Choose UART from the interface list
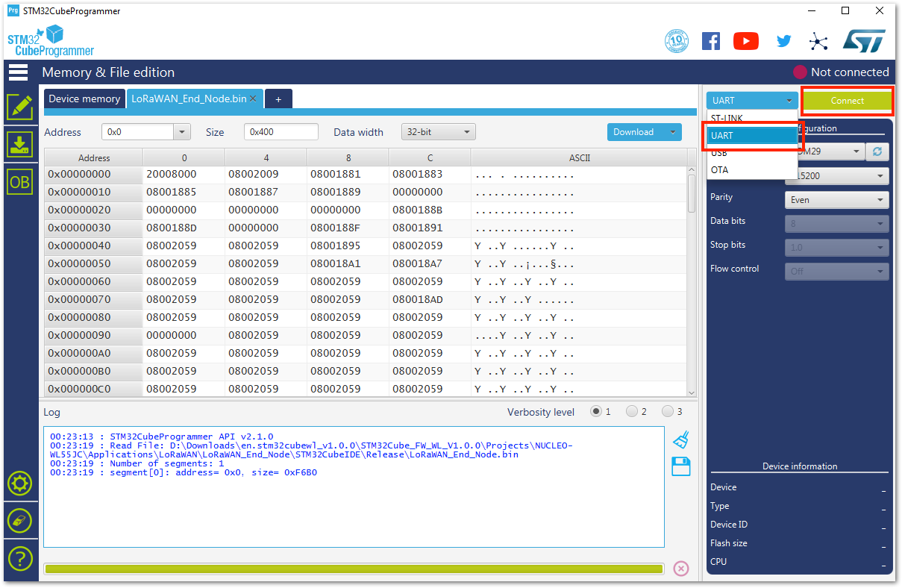Screen dimensions: 902x588 [752, 136]
